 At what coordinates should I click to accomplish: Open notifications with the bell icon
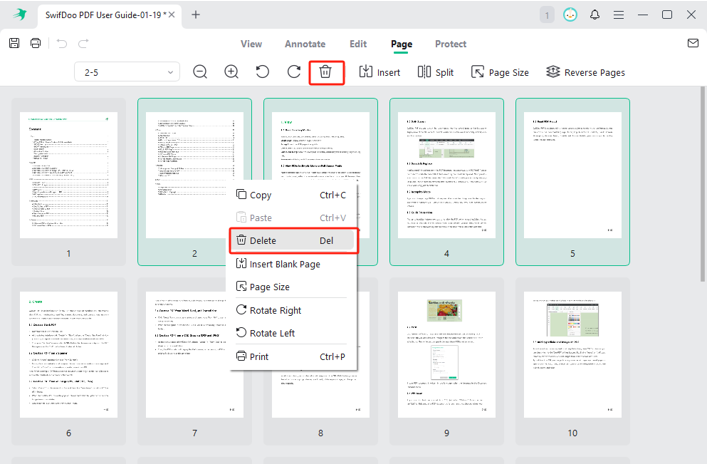(x=595, y=15)
